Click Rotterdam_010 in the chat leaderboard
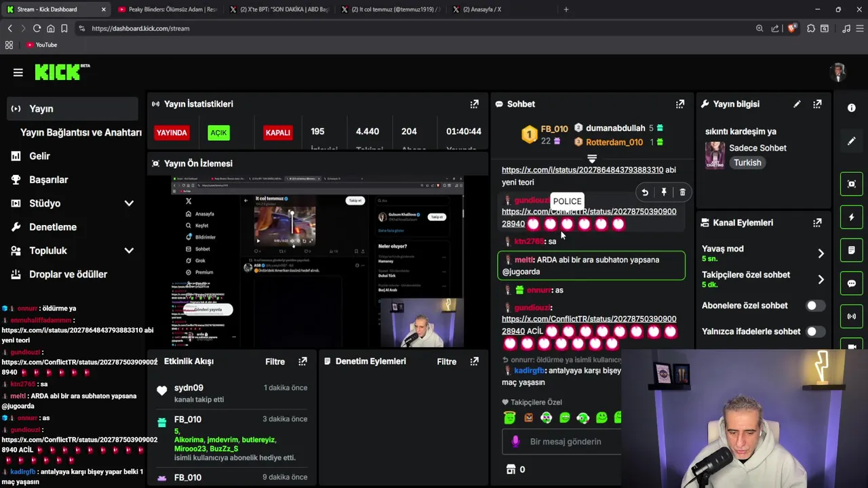Viewport: 868px width, 488px height. pyautogui.click(x=614, y=142)
